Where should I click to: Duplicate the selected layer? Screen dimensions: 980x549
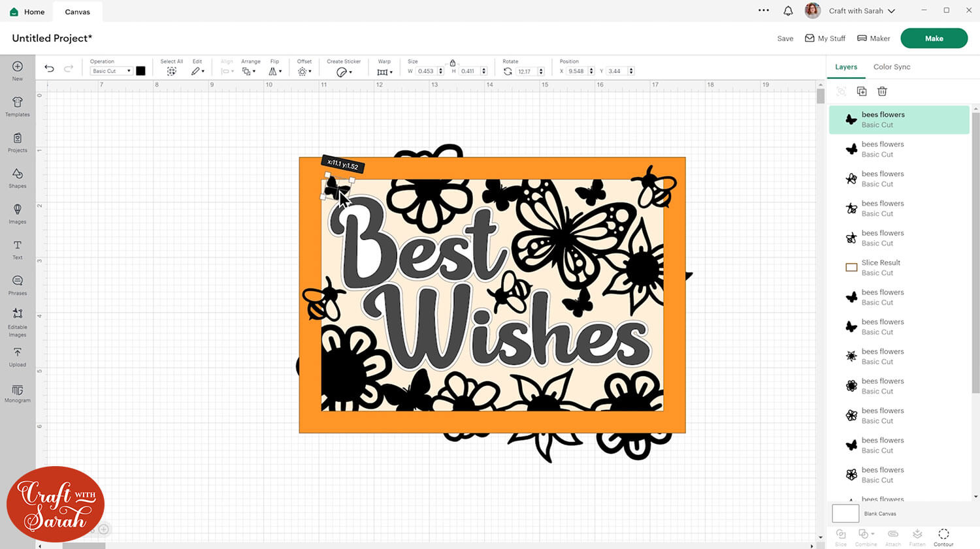(862, 91)
